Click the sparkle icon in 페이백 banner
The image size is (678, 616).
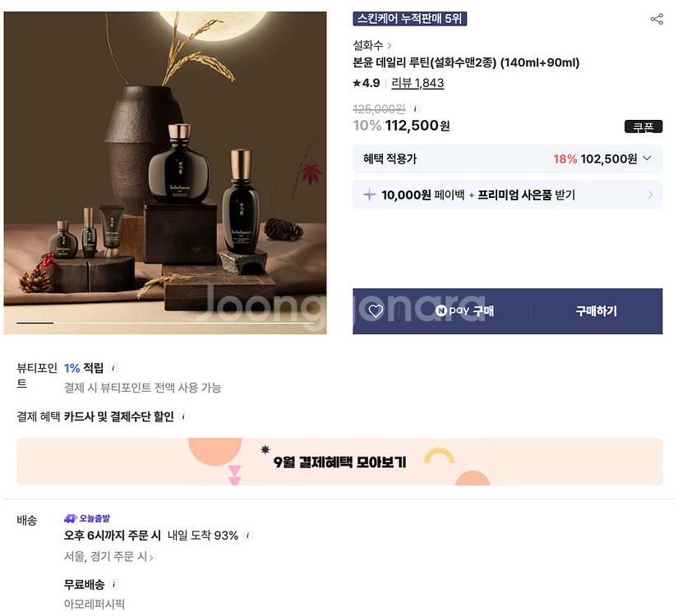(x=369, y=195)
